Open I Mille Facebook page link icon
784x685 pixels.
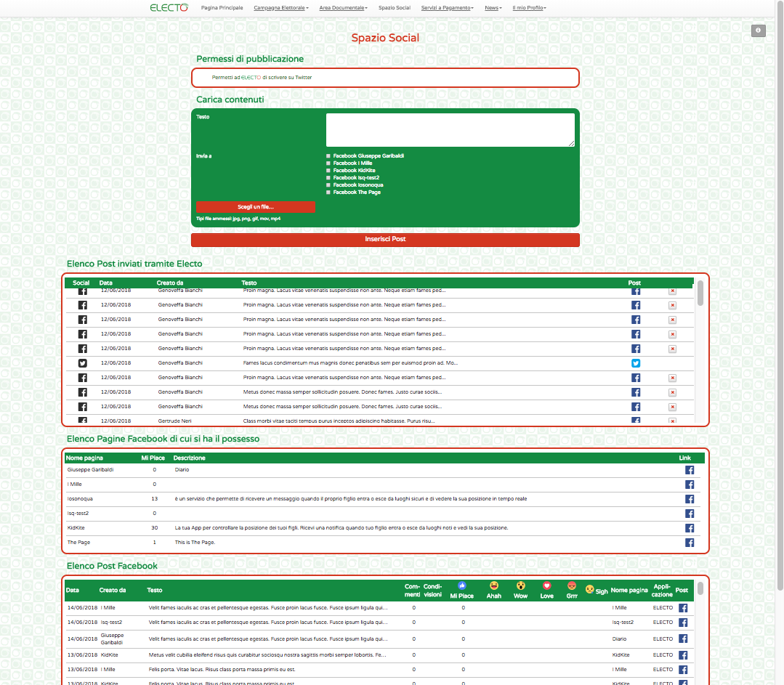(x=690, y=485)
